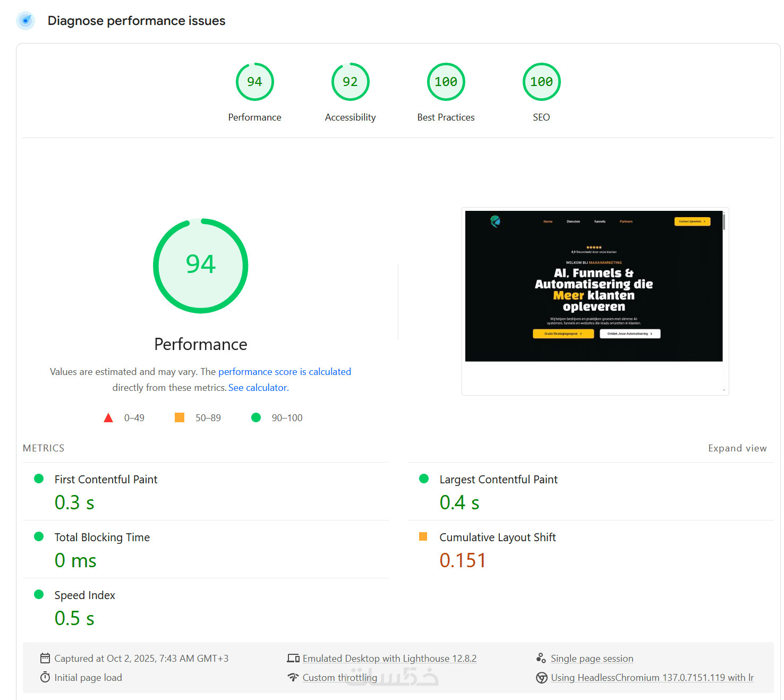
Task: Click the green circle 90–100 legend icon
Action: click(256, 417)
